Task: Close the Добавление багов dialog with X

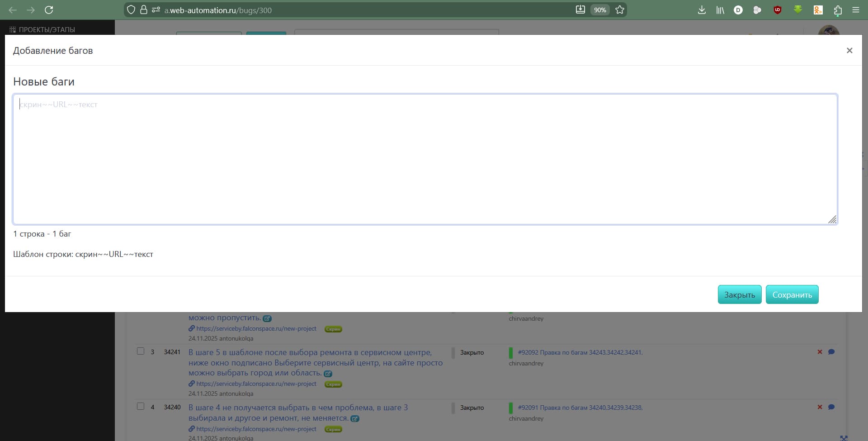Action: [849, 51]
